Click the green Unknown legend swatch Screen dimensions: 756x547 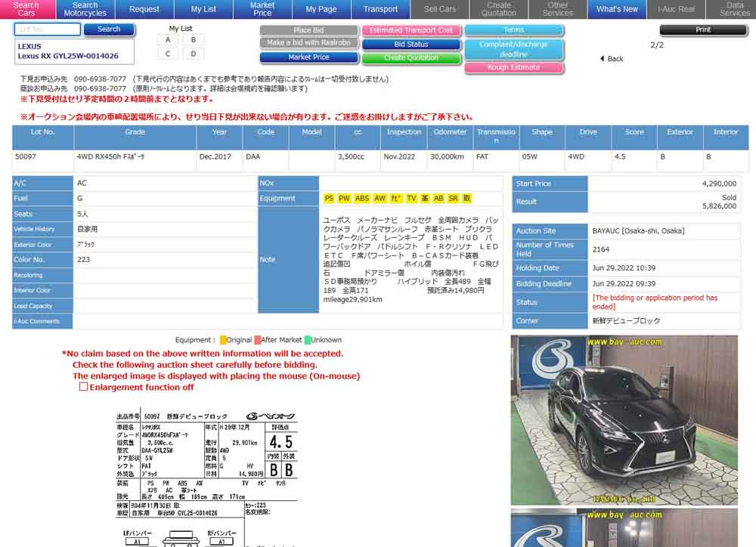click(x=308, y=340)
